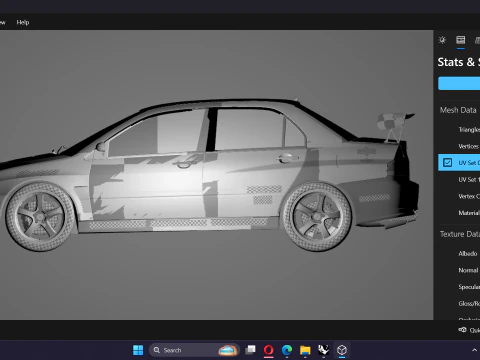Select the Triangles mesh data option
Viewport: 480px width, 360px height.
[x=469, y=130]
